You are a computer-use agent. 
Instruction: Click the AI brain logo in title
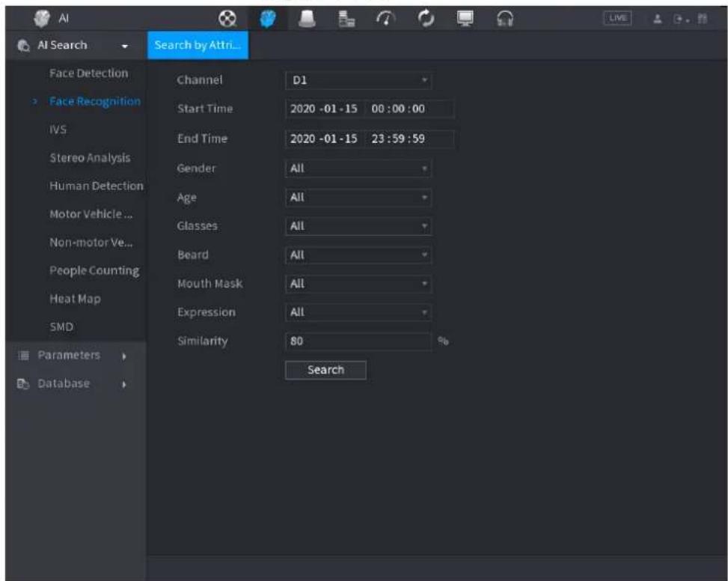42,18
